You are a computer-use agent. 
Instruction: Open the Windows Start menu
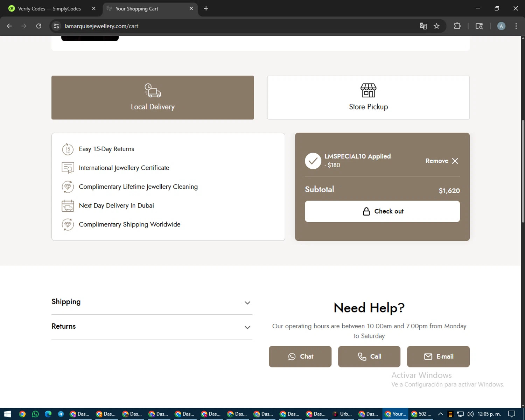pyautogui.click(x=7, y=414)
